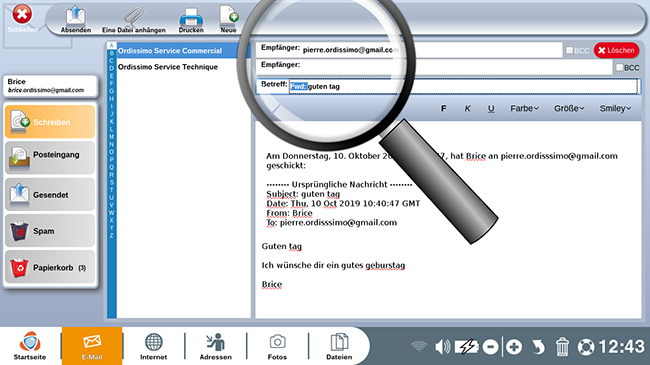This screenshot has width=650, height=365.
Task: Click the Absenden send icon
Action: [x=75, y=16]
